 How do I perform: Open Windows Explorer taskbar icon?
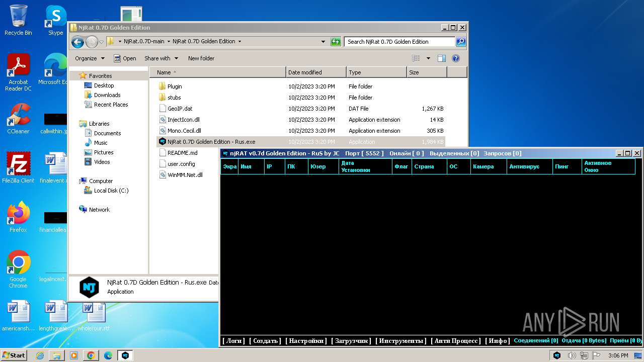(57, 355)
